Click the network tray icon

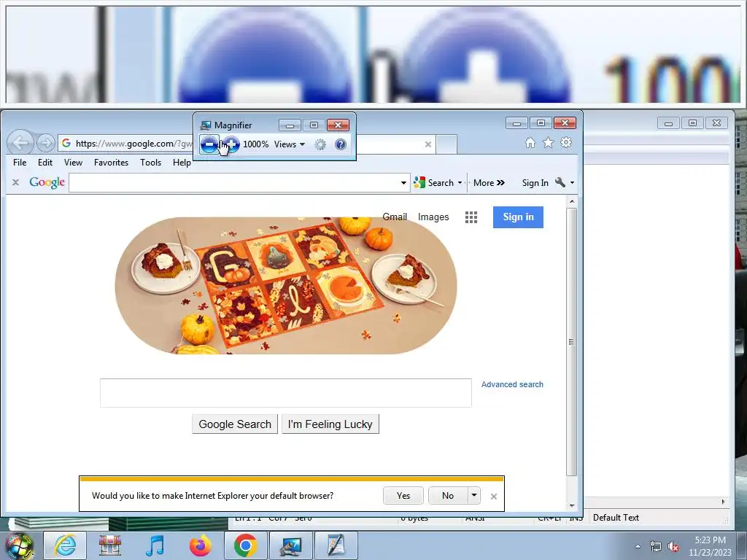[x=656, y=547]
